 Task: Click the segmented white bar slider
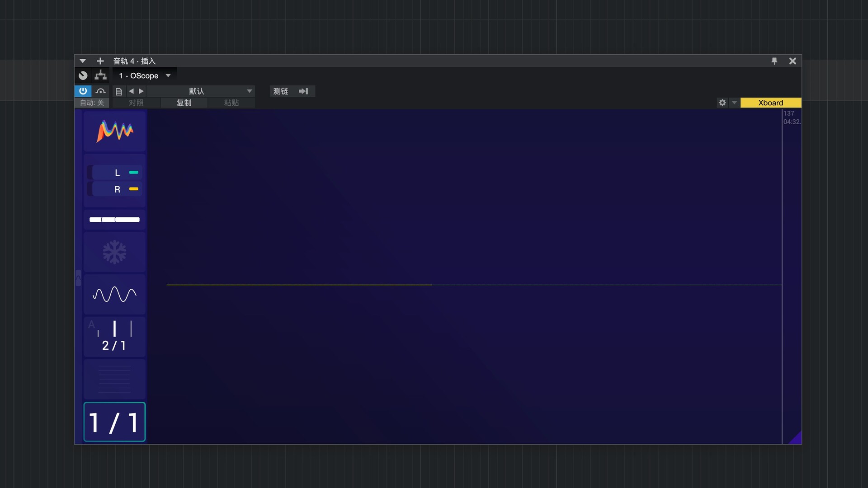[x=114, y=220]
